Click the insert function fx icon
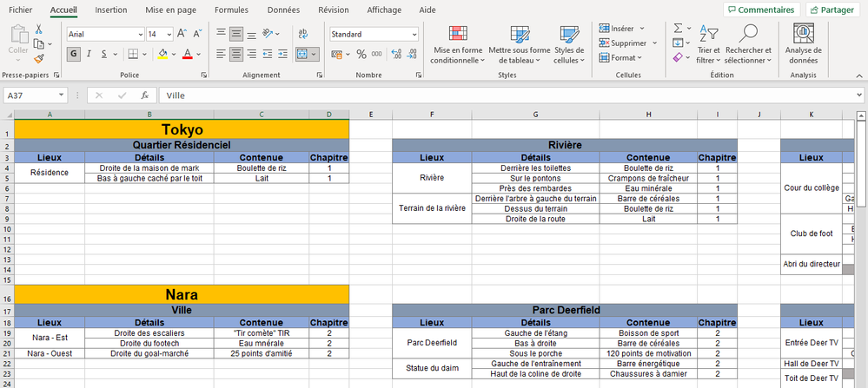This screenshot has height=388, width=868. tap(144, 95)
